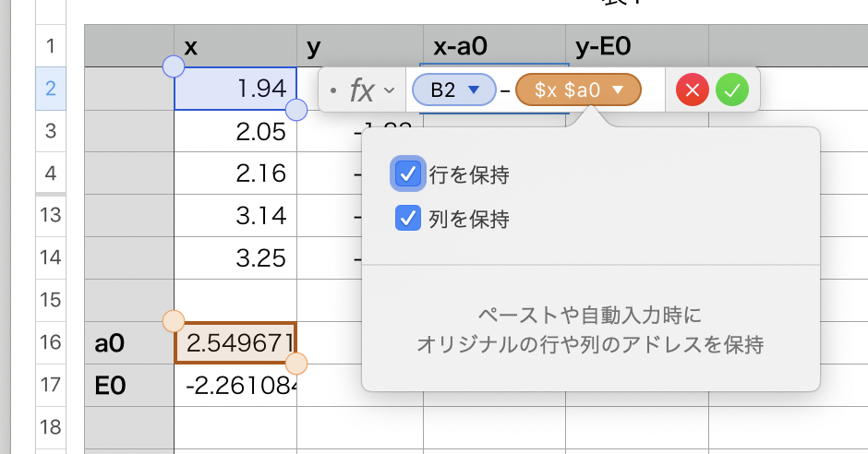Open the fx function dropdown chevron
Screen dimensions: 868x454
(389, 90)
